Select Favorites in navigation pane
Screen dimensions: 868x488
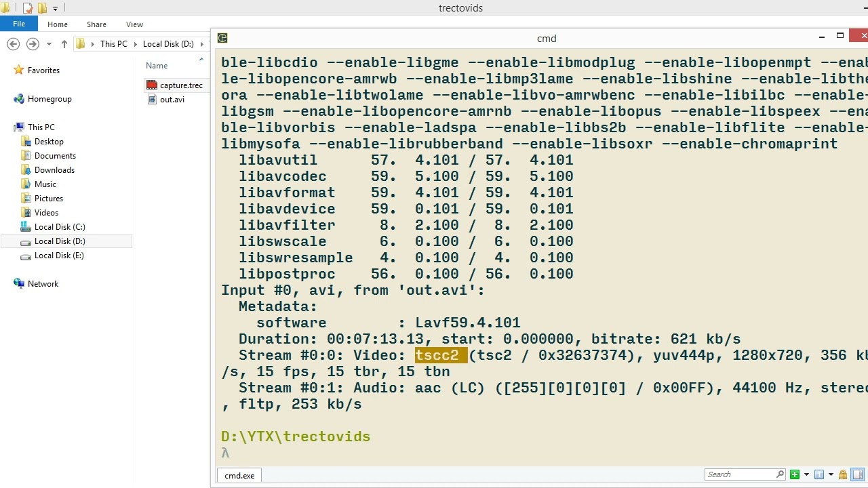(43, 70)
